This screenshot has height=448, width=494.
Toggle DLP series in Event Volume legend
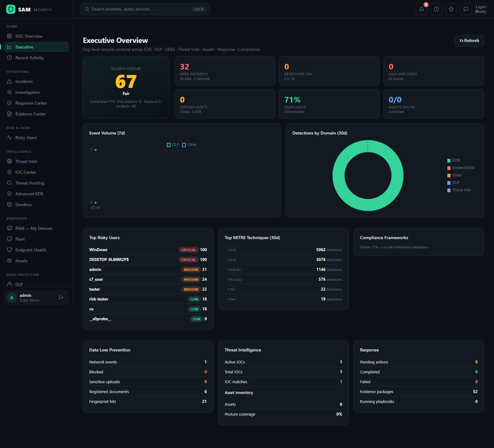click(173, 145)
